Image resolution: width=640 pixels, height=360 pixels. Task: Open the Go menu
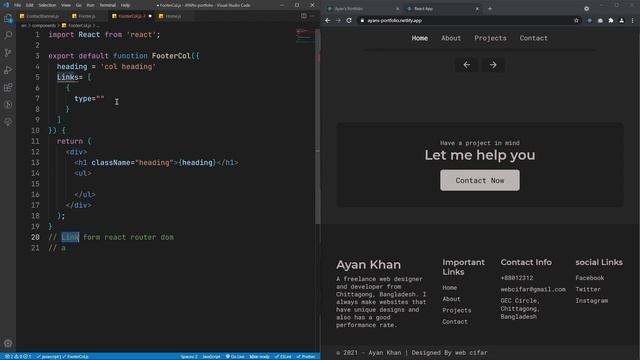tap(78, 5)
